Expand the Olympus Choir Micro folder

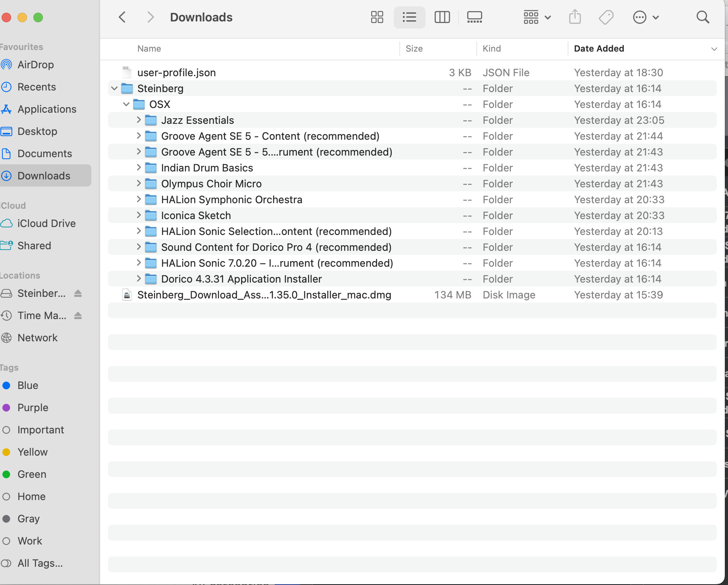pyautogui.click(x=139, y=183)
